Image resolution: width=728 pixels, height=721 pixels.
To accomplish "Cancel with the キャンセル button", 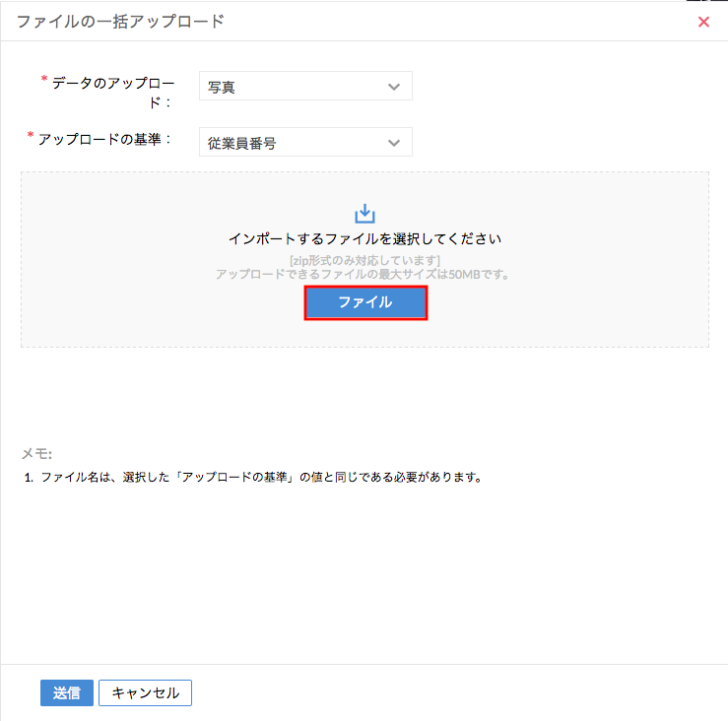I will click(145, 692).
